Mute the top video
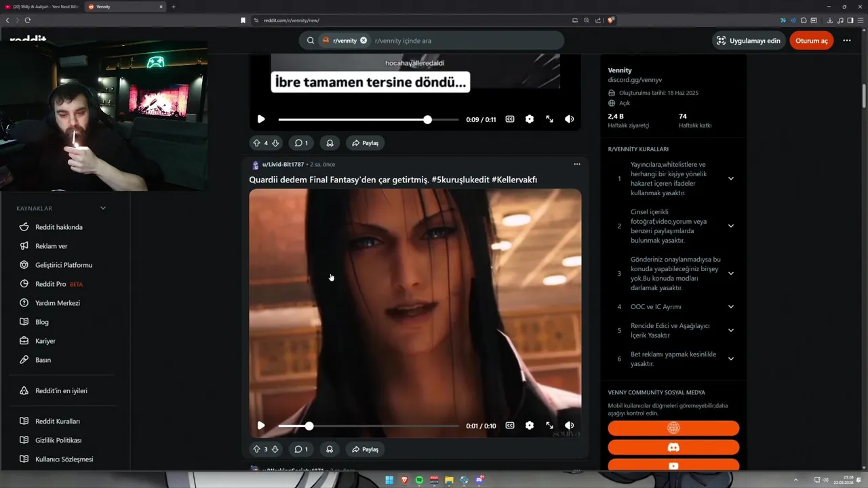The width and height of the screenshot is (868, 488). coord(570,119)
